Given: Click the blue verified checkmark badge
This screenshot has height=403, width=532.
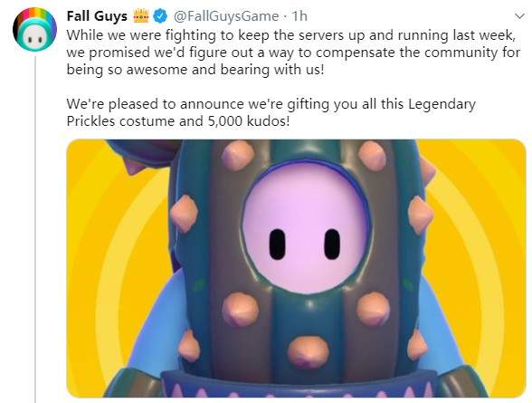Looking at the screenshot, I should tap(160, 16).
